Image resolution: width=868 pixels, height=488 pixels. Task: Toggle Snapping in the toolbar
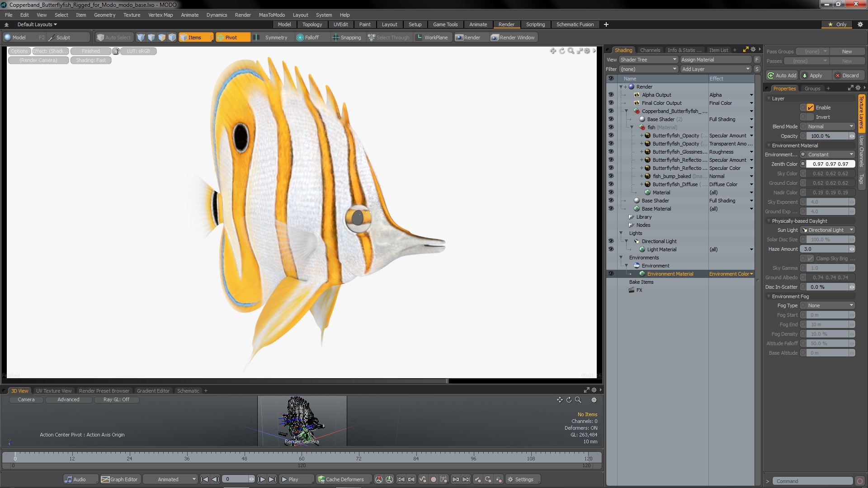pyautogui.click(x=347, y=38)
